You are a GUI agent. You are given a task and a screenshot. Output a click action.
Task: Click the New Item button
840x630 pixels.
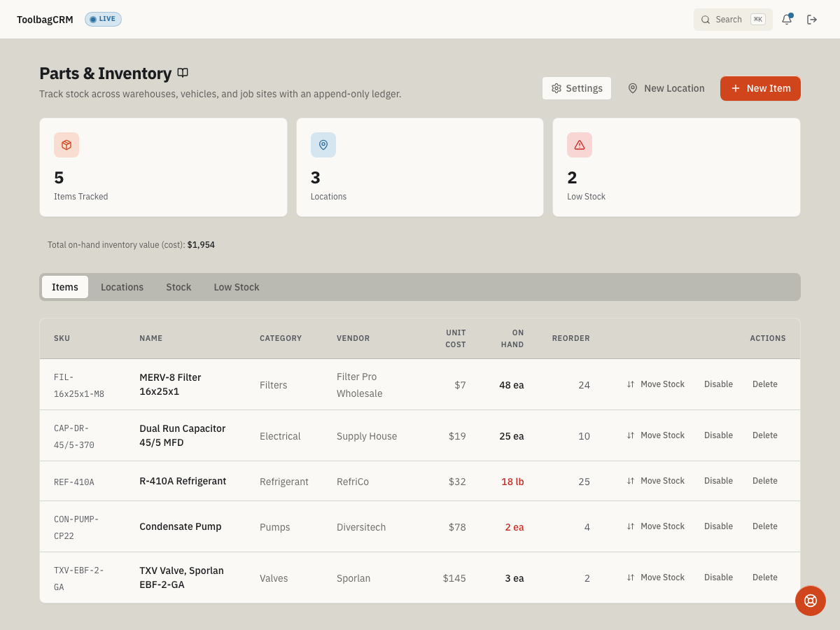click(x=760, y=88)
